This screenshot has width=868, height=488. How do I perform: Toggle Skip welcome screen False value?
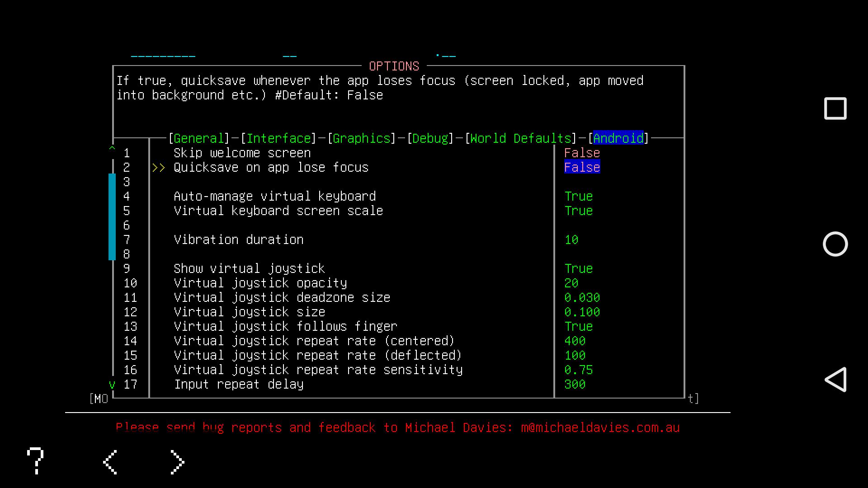(582, 153)
